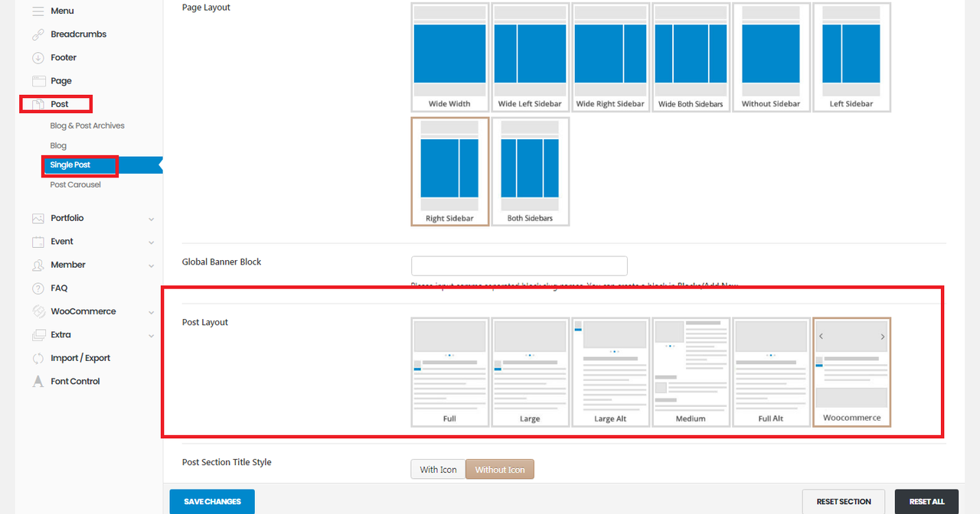
Task: Click the Page window icon
Action: (x=38, y=81)
